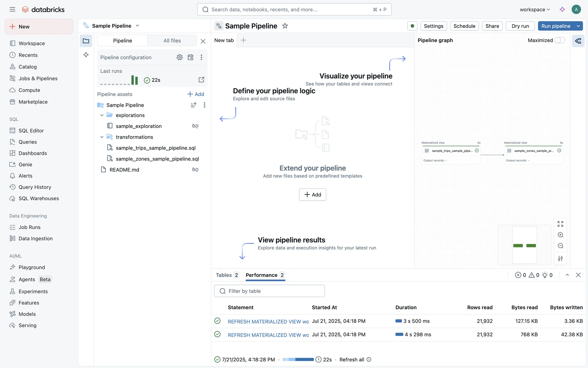This screenshot has width=588, height=368.
Task: Toggle the pipeline graph panel icon
Action: [x=578, y=40]
